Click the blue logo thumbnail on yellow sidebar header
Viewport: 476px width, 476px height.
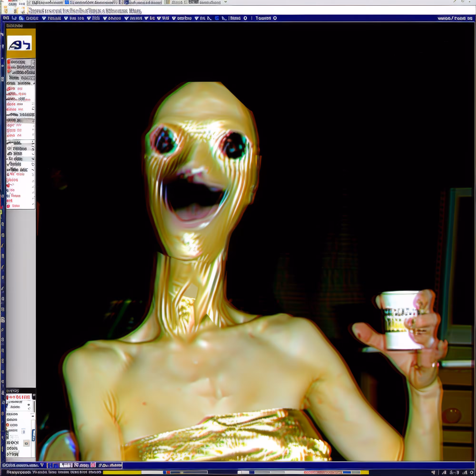tap(20, 43)
